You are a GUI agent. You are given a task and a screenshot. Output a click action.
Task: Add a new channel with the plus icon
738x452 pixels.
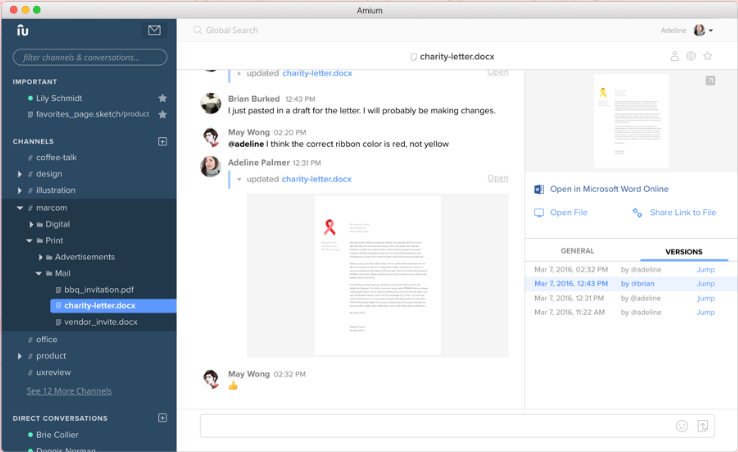(x=162, y=141)
